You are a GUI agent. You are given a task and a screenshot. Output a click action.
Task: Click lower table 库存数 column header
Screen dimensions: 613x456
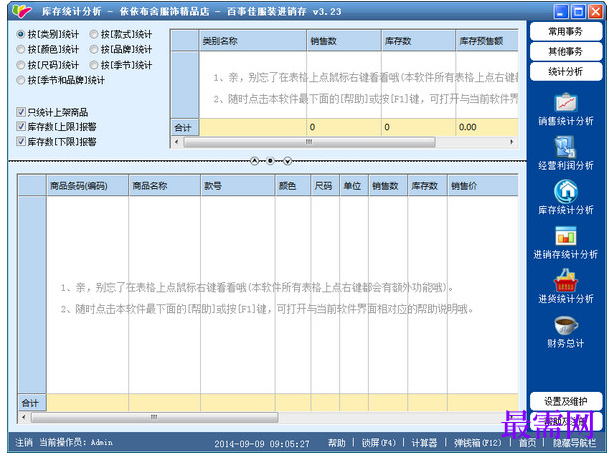pos(427,186)
